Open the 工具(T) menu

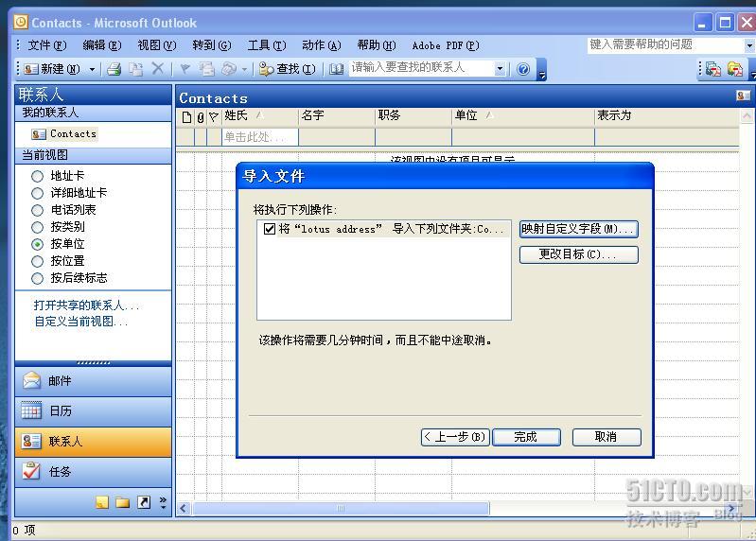pyautogui.click(x=267, y=45)
